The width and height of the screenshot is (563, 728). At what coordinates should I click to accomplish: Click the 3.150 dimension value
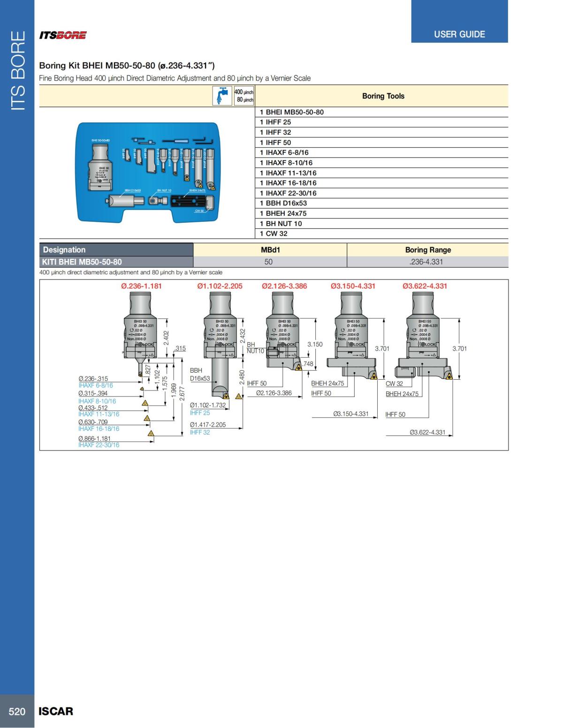315,344
